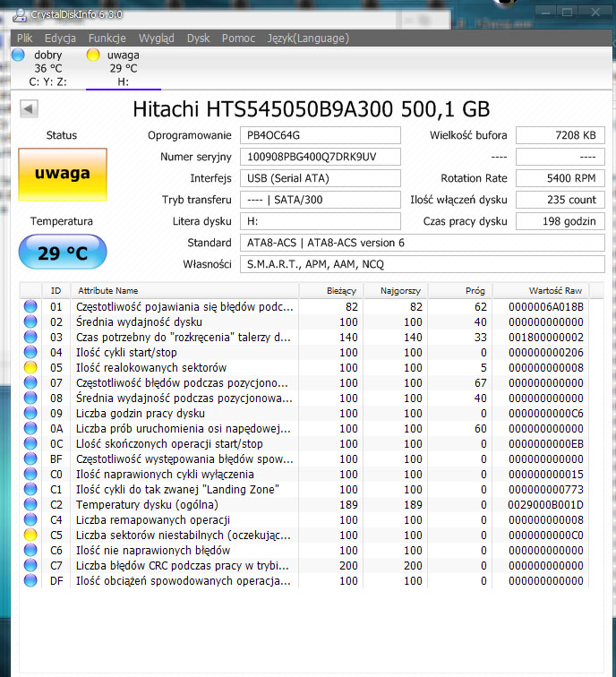Click the blue status orb for disk C: Y: Z:
Viewport: 616px width, 677px height.
[x=18, y=55]
